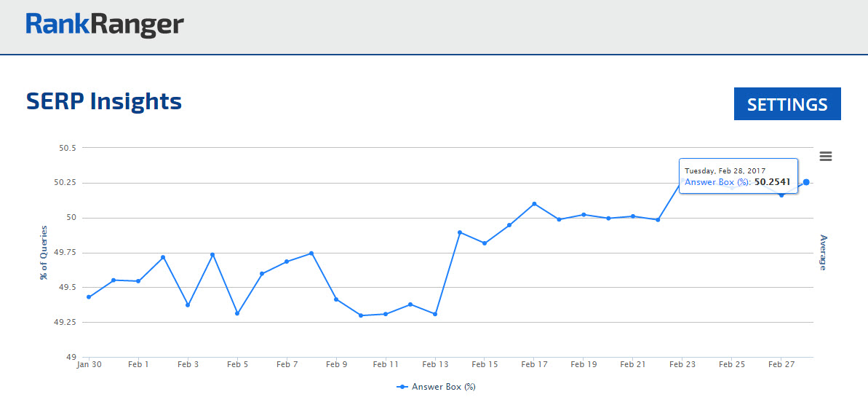Click the Feb 13 data point

(x=435, y=314)
